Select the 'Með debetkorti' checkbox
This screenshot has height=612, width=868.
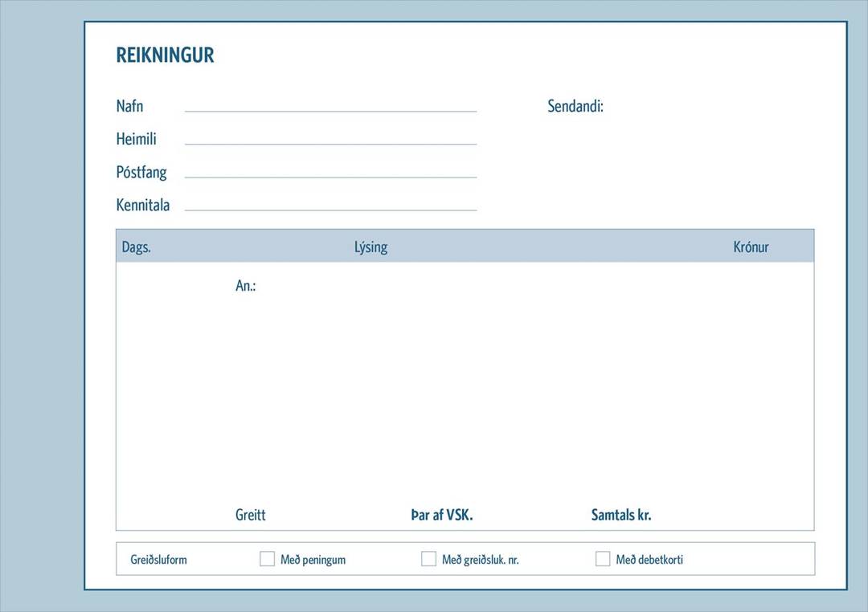pos(603,559)
